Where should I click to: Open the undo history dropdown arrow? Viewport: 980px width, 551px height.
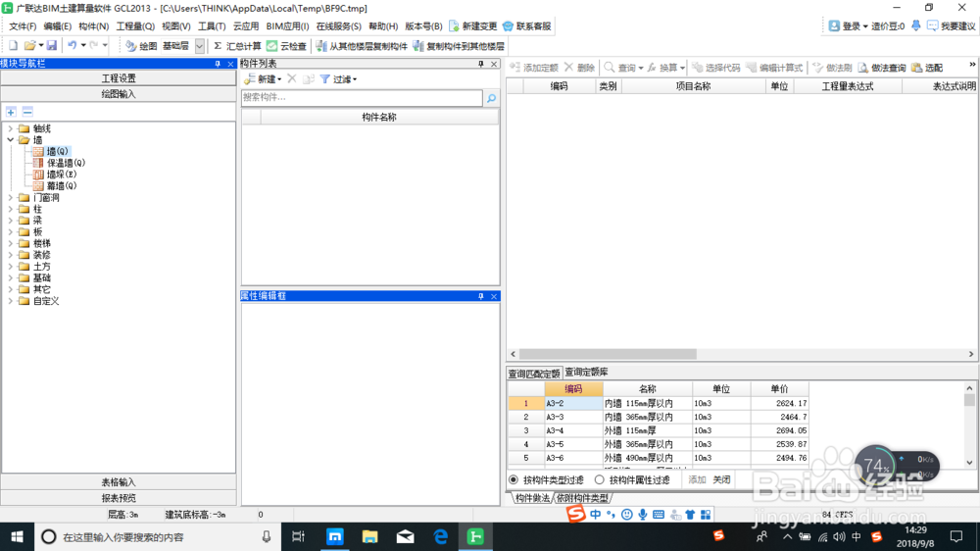point(83,46)
